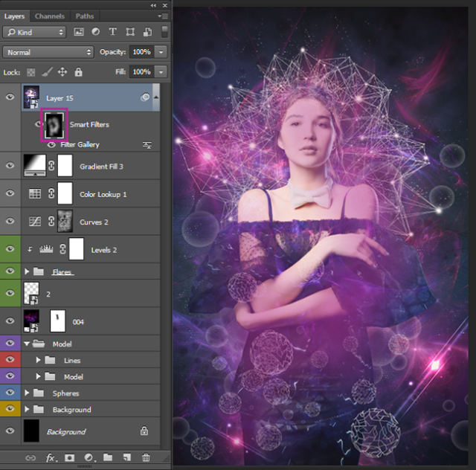Filter for adjustment layers
This screenshot has height=470, width=476.
96,32
